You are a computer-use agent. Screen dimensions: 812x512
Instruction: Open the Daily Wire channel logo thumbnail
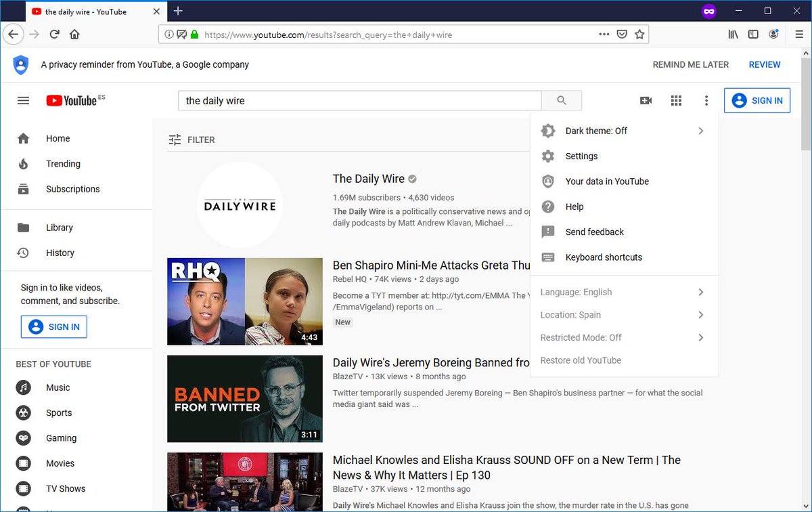(x=240, y=205)
